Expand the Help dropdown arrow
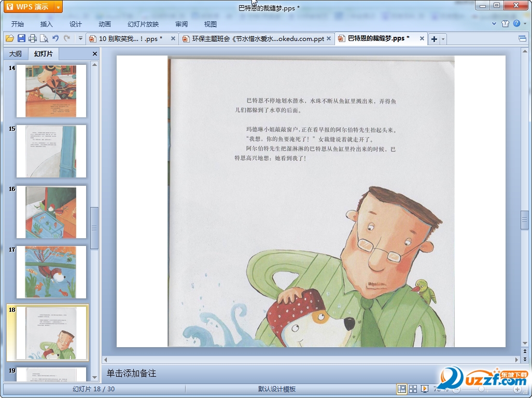This screenshot has width=532, height=398. tap(525, 23)
